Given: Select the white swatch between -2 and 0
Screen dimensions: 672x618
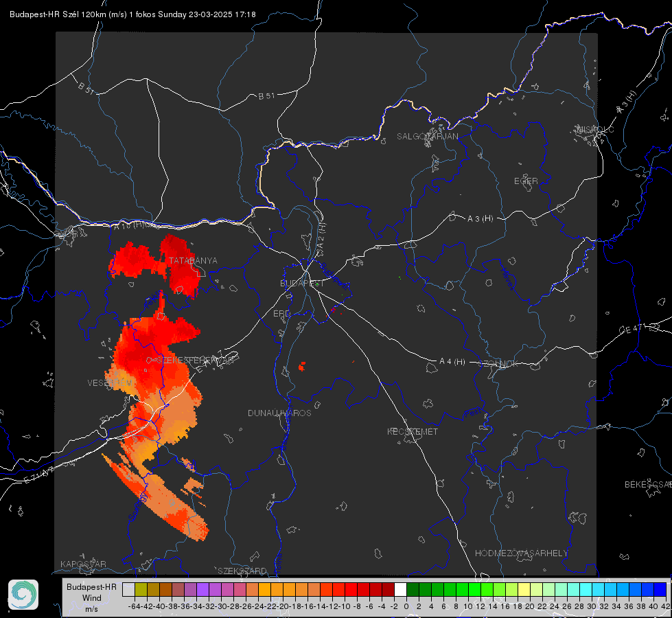Looking at the screenshot, I should click(400, 589).
